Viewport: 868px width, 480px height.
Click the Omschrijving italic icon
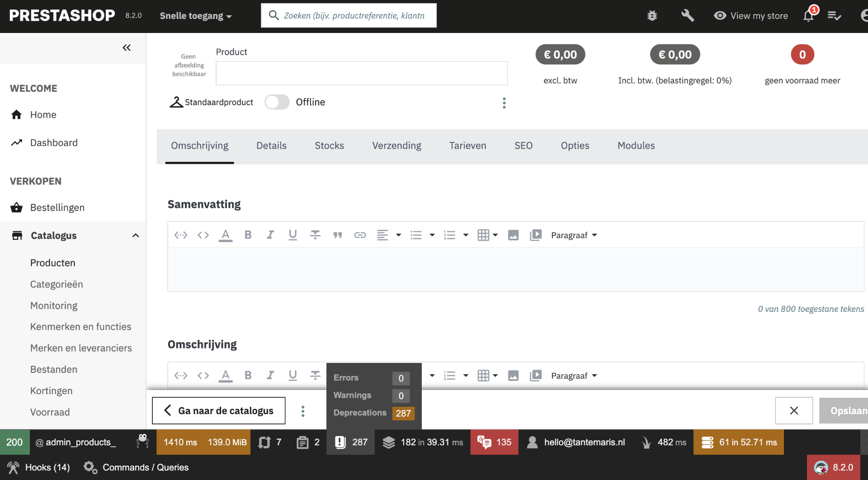click(270, 375)
